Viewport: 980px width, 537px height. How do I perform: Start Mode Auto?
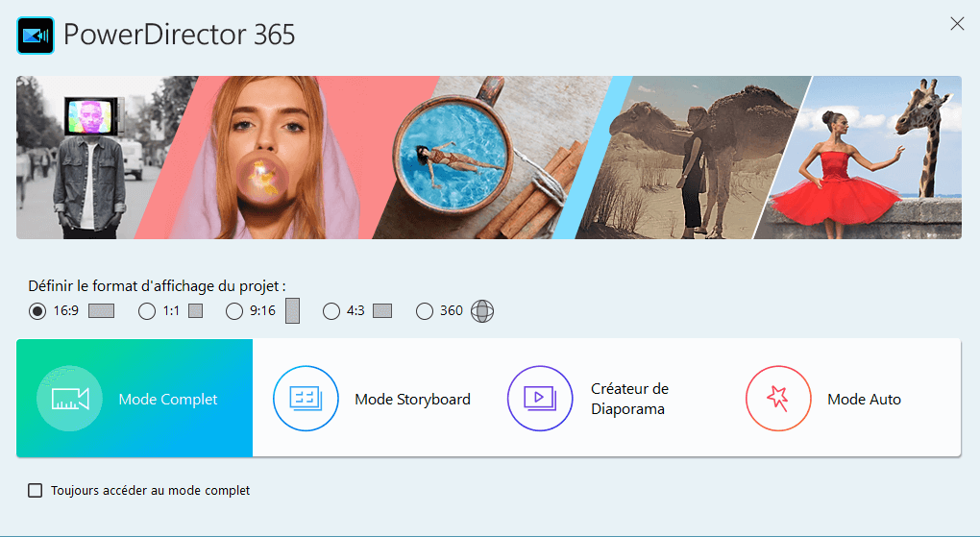pos(843,399)
